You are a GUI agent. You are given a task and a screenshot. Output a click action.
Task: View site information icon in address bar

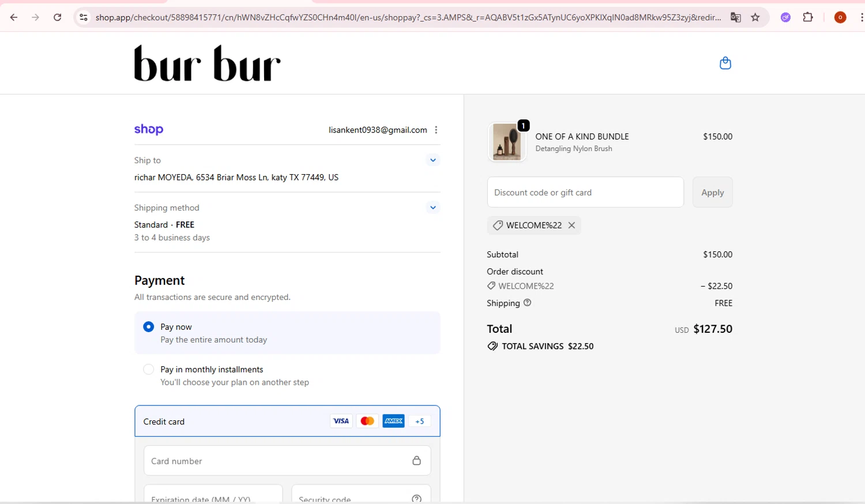tap(84, 17)
